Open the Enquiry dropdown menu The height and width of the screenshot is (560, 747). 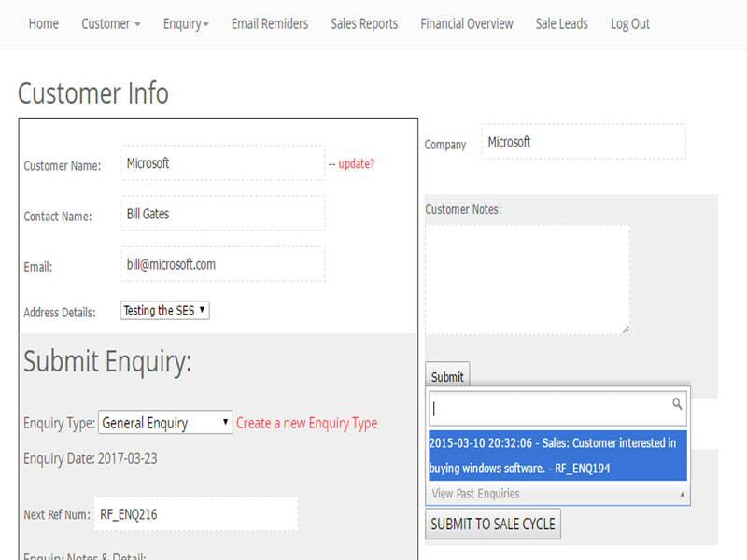click(186, 24)
